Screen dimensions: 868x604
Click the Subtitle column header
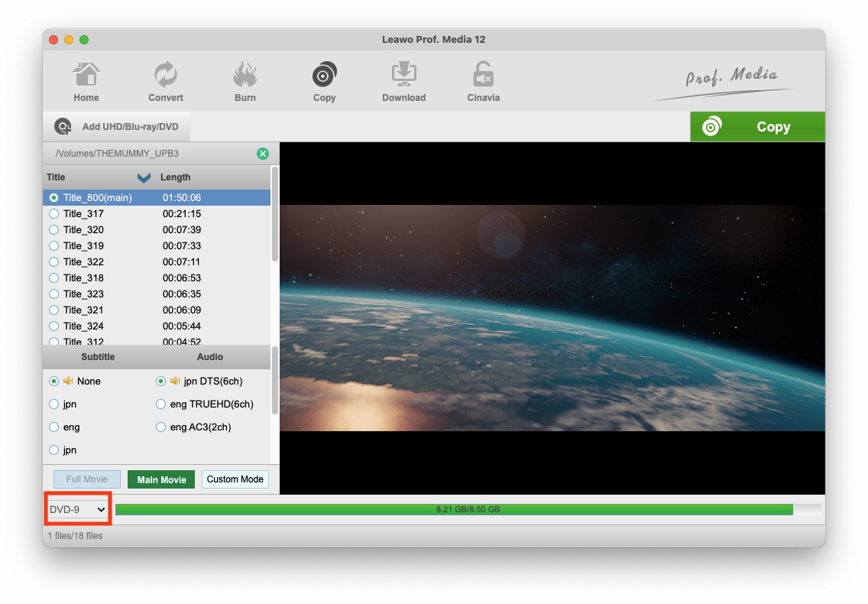point(98,357)
